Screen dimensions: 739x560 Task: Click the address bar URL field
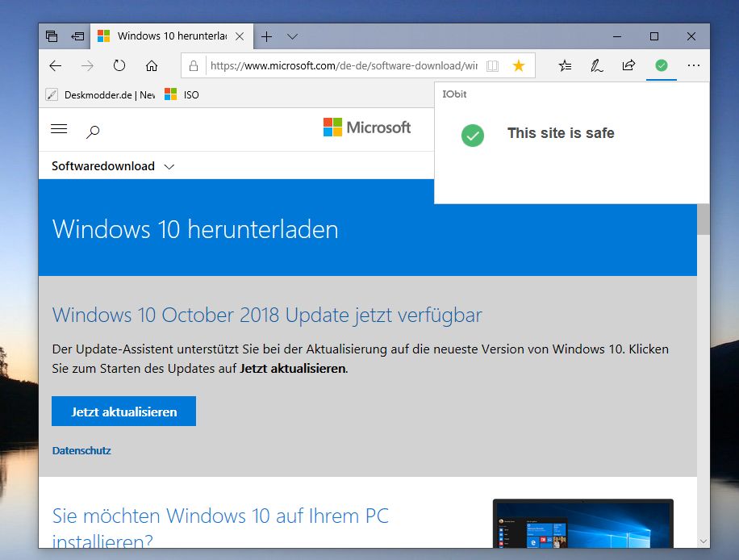[344, 65]
